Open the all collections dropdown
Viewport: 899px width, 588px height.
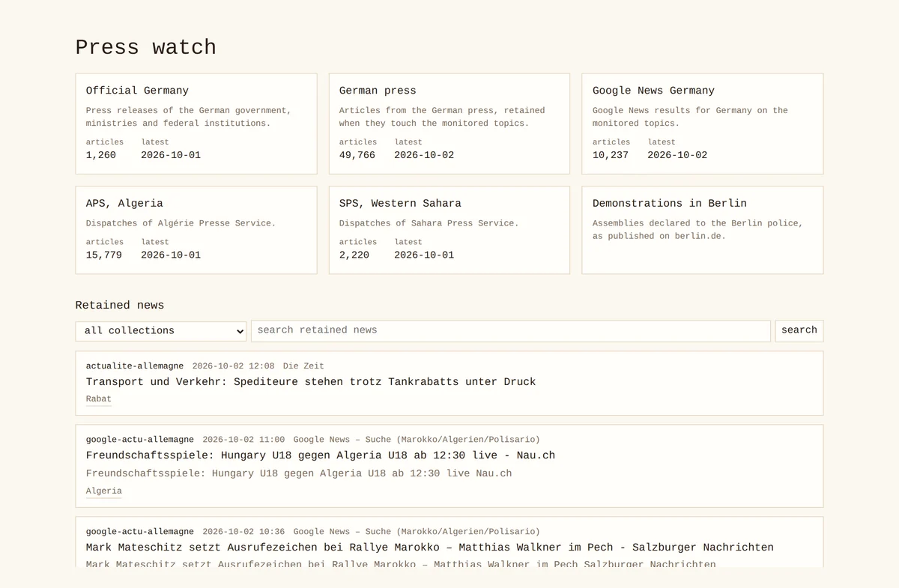click(x=161, y=331)
